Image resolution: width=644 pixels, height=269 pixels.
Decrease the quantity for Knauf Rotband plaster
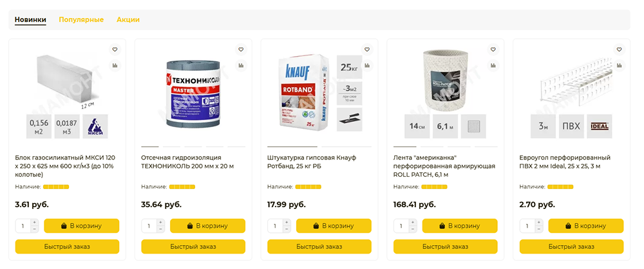[x=287, y=230]
